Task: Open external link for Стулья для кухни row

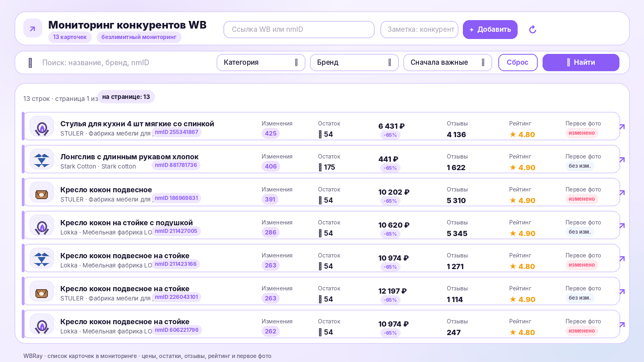Action: [x=622, y=127]
